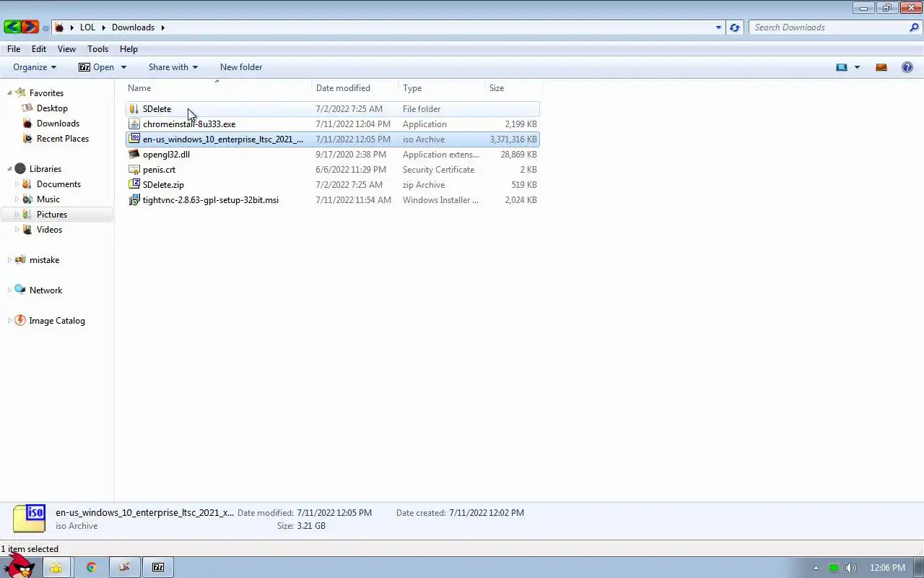The width and height of the screenshot is (924, 578).
Task: Open the Share with dropdown
Action: click(x=173, y=67)
